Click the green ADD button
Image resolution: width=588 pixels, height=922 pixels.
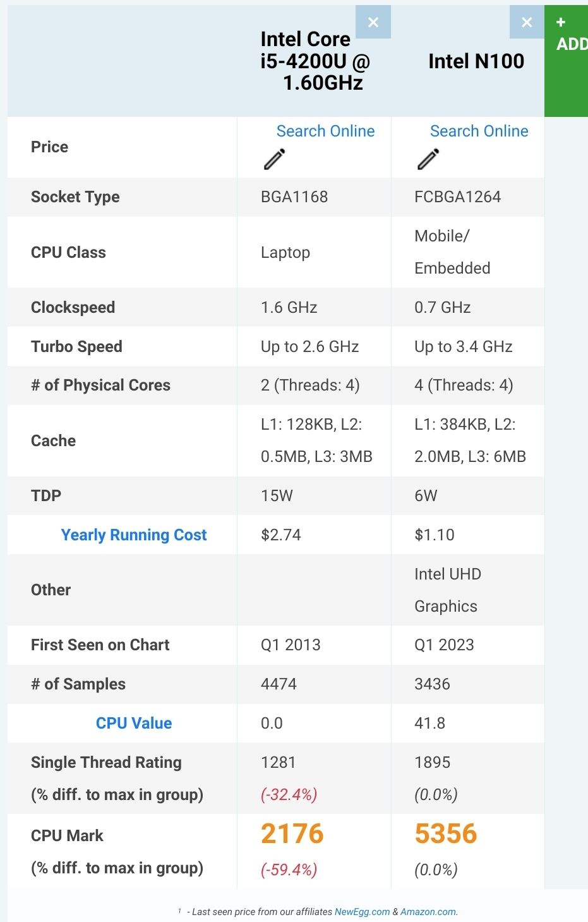(x=566, y=58)
